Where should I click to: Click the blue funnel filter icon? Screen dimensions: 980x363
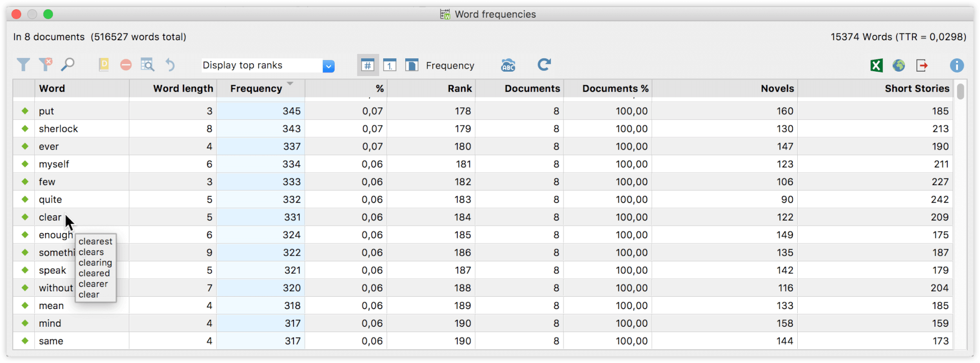coord(23,65)
